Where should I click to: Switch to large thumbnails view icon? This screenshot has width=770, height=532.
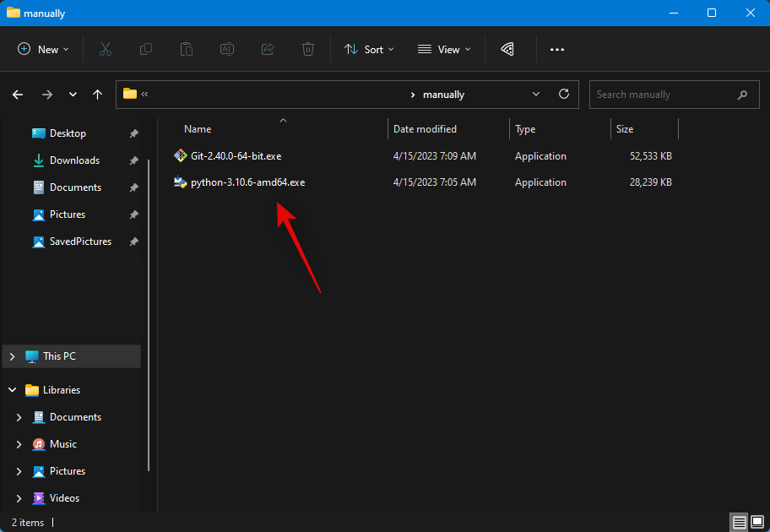tap(757, 523)
